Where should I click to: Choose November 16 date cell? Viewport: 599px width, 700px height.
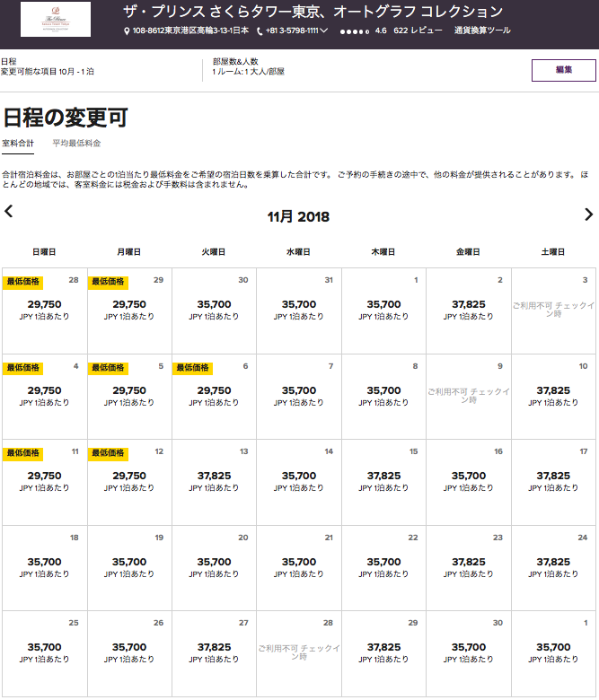pyautogui.click(x=469, y=482)
